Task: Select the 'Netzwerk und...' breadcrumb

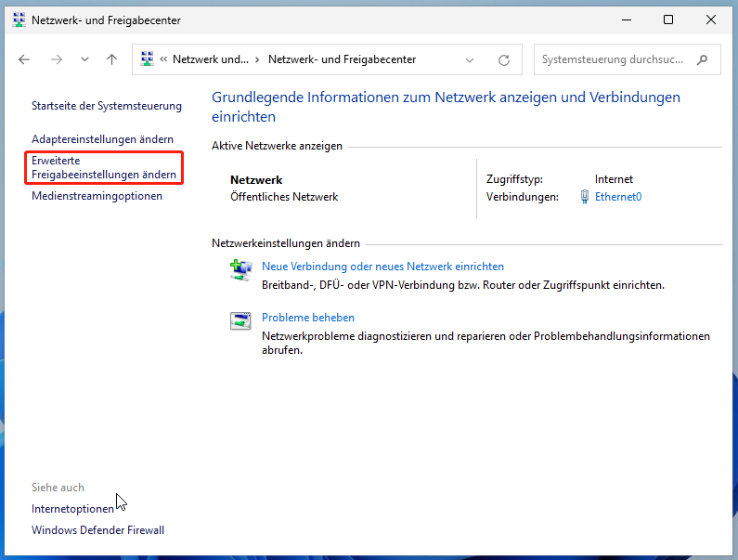Action: (x=211, y=59)
